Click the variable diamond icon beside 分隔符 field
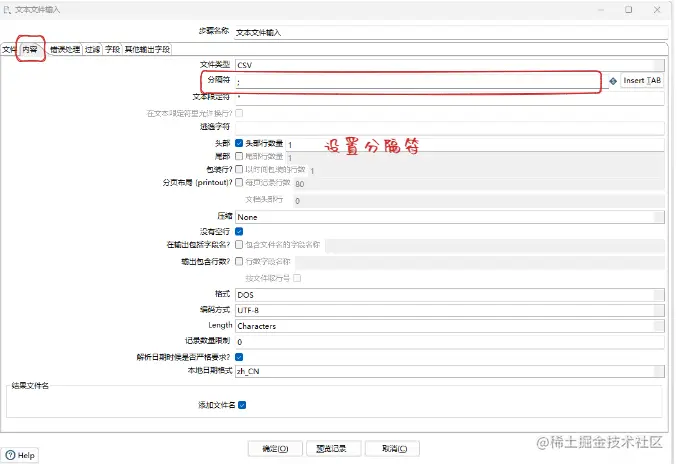 click(613, 81)
